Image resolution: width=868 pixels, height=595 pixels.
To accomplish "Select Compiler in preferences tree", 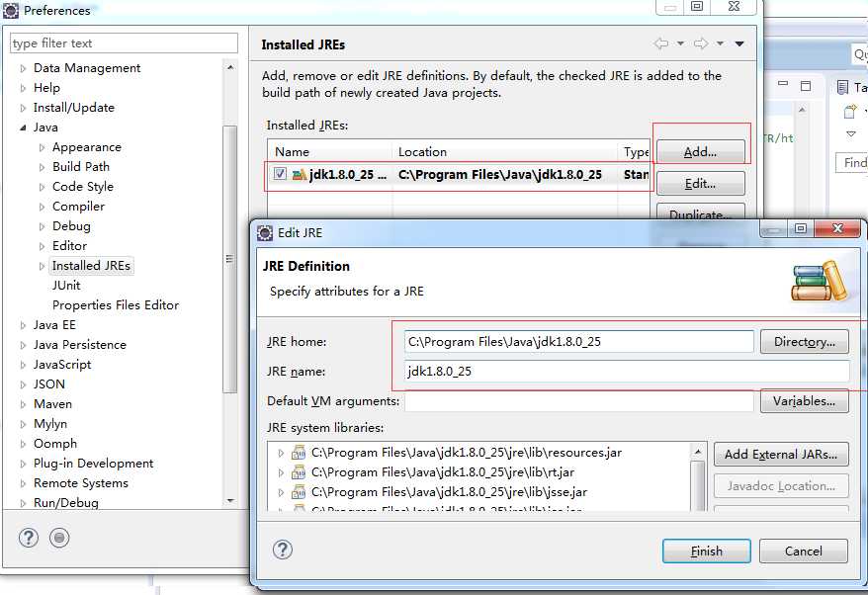I will [78, 207].
